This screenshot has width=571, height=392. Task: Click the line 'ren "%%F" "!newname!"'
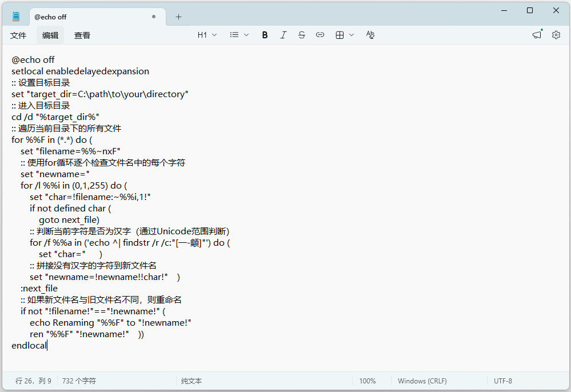point(79,334)
